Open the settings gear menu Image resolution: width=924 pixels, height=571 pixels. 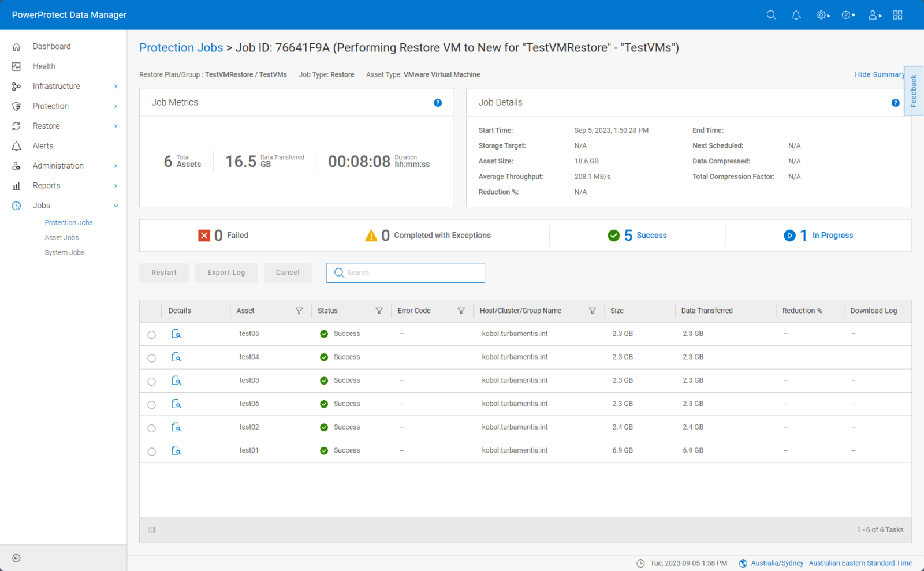coord(820,15)
